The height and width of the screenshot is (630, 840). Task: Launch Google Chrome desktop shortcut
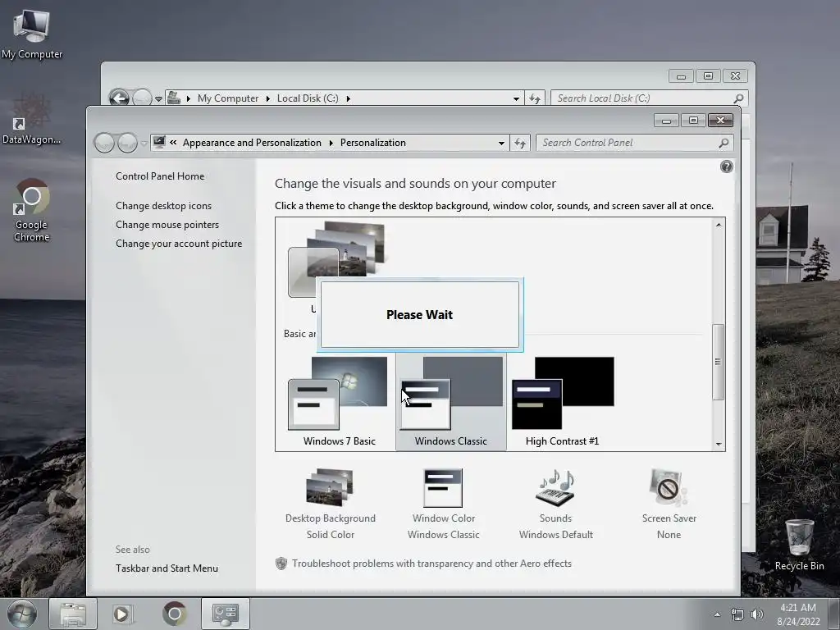(31, 210)
